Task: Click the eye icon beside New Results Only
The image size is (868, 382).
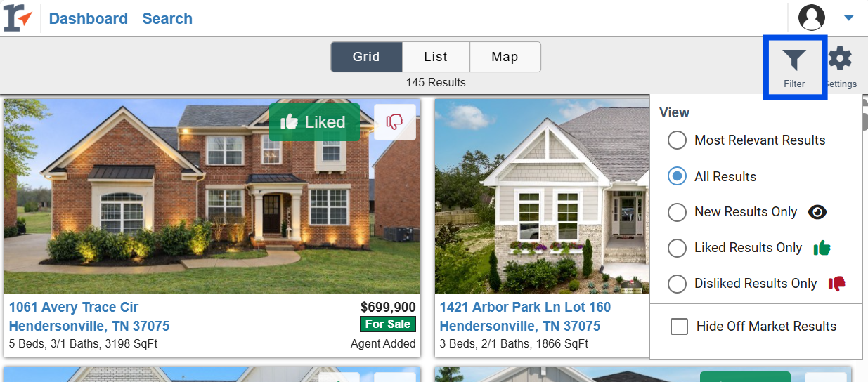Action: [x=817, y=212]
